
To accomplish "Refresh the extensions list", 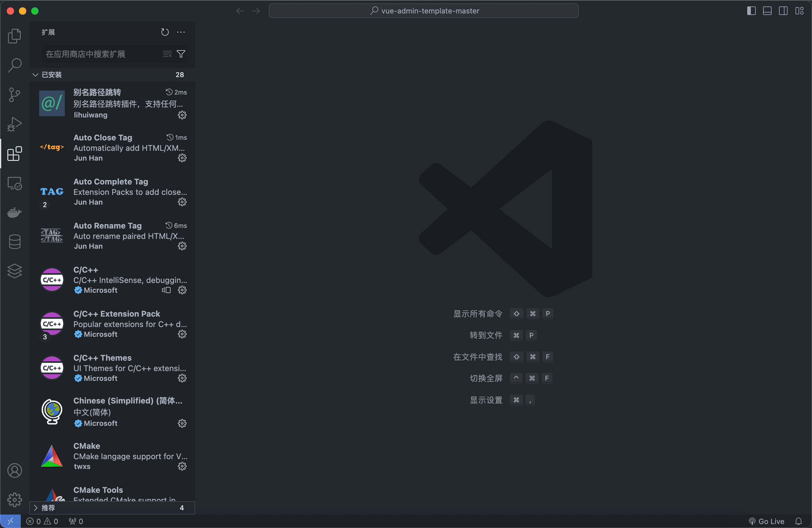I will (x=165, y=32).
